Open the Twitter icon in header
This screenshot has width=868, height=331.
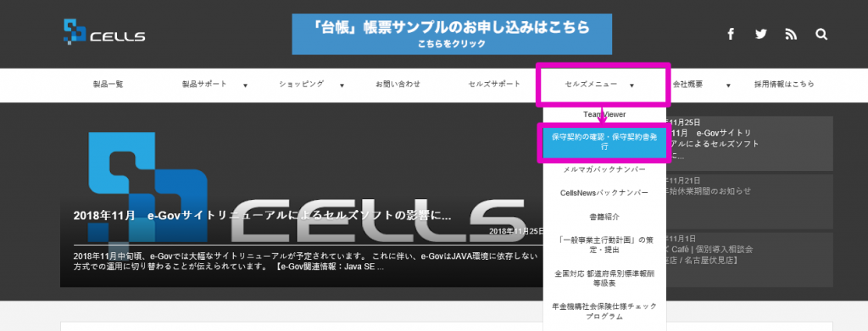(x=761, y=34)
